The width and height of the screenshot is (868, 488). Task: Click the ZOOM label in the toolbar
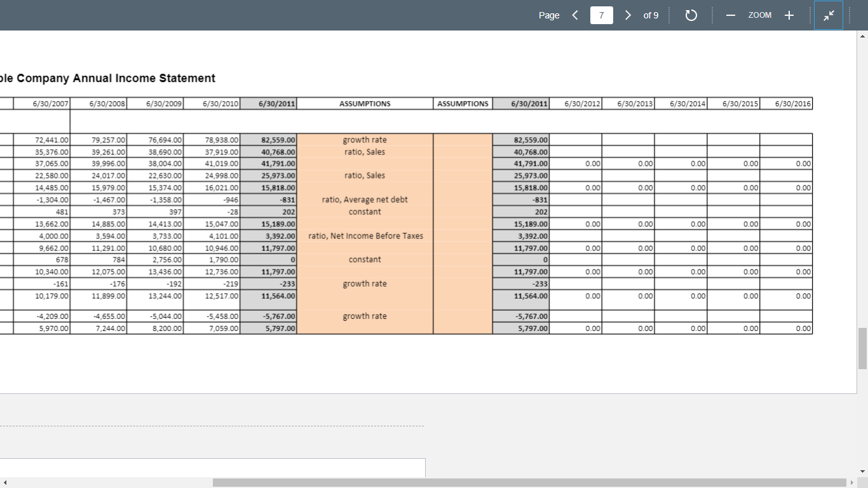click(760, 15)
